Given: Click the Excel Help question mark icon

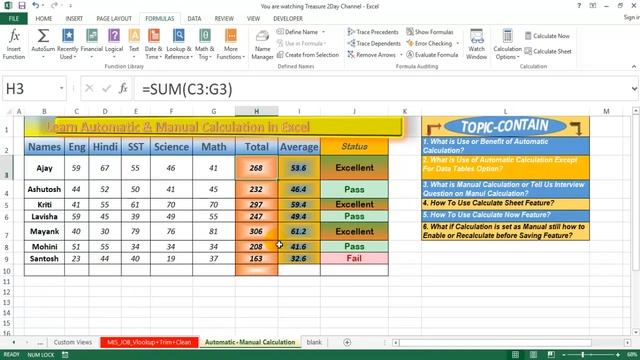Looking at the screenshot, I should [579, 6].
